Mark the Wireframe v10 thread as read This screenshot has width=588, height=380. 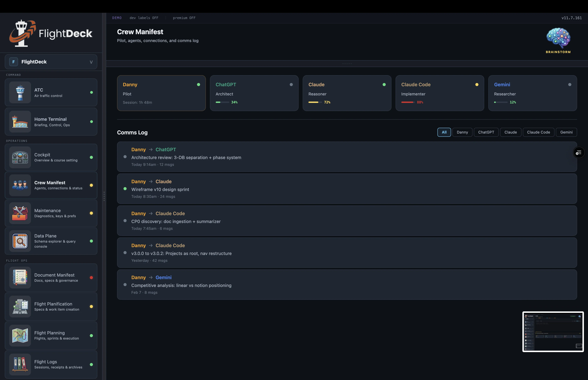point(125,189)
